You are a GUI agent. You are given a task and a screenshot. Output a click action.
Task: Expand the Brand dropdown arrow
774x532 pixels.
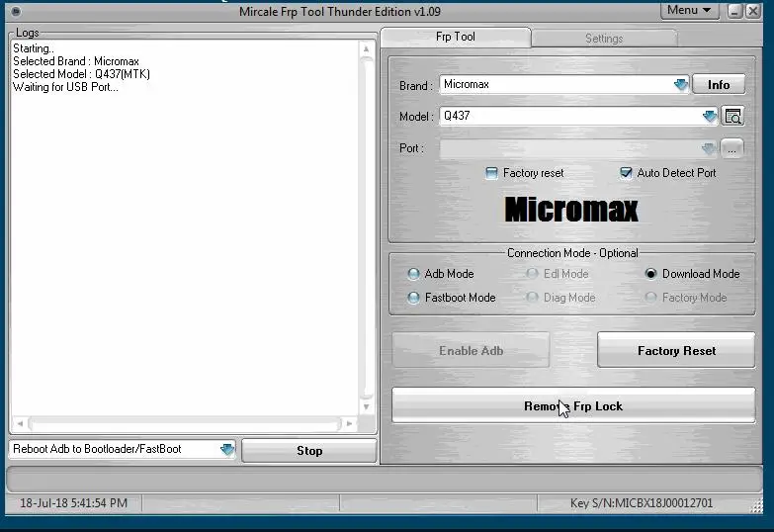coord(681,84)
